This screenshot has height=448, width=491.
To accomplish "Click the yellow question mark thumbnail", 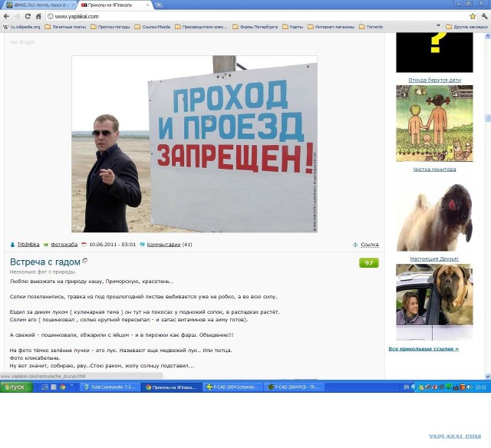I will tap(435, 52).
